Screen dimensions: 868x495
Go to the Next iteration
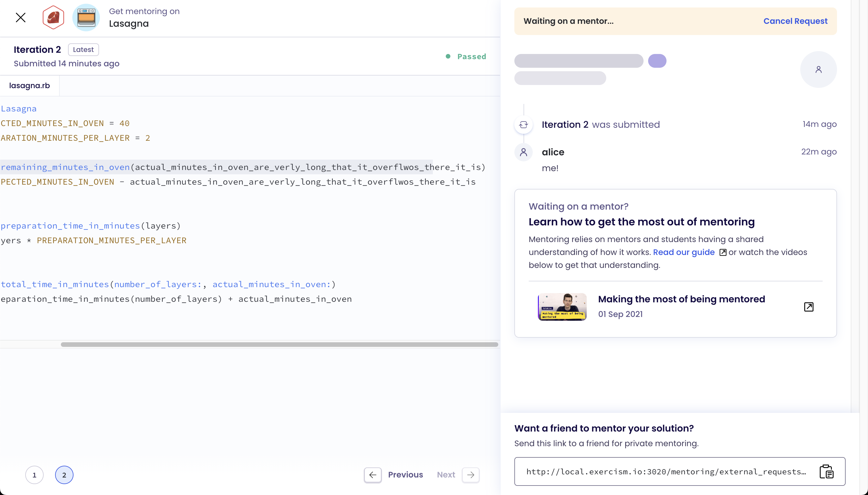[471, 475]
